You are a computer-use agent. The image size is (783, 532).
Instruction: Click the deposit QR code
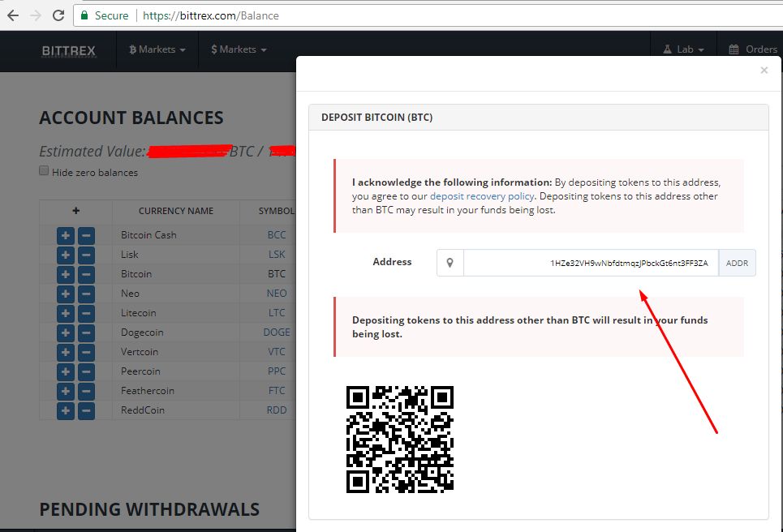pos(400,440)
